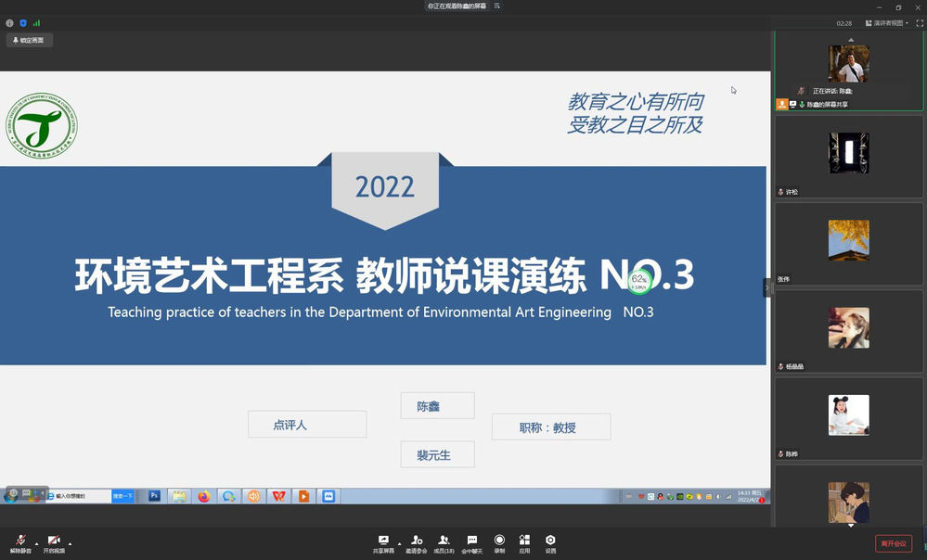Click the meeting info icon top-left

[x=10, y=23]
